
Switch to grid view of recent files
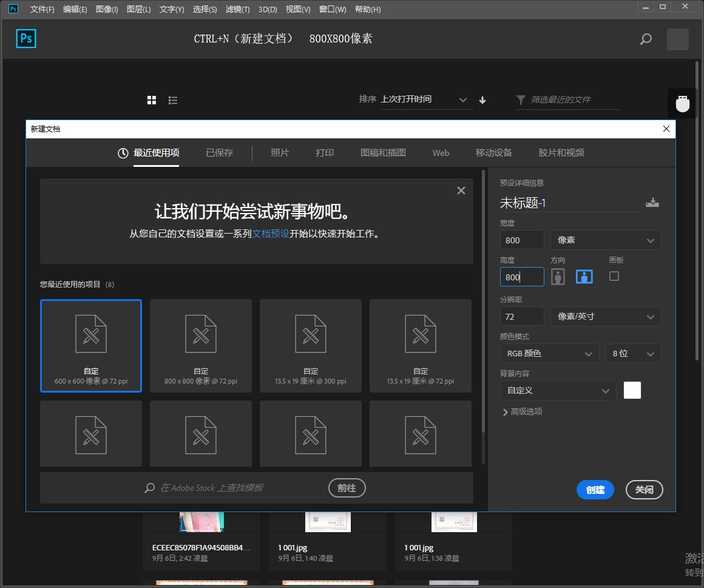pyautogui.click(x=152, y=100)
